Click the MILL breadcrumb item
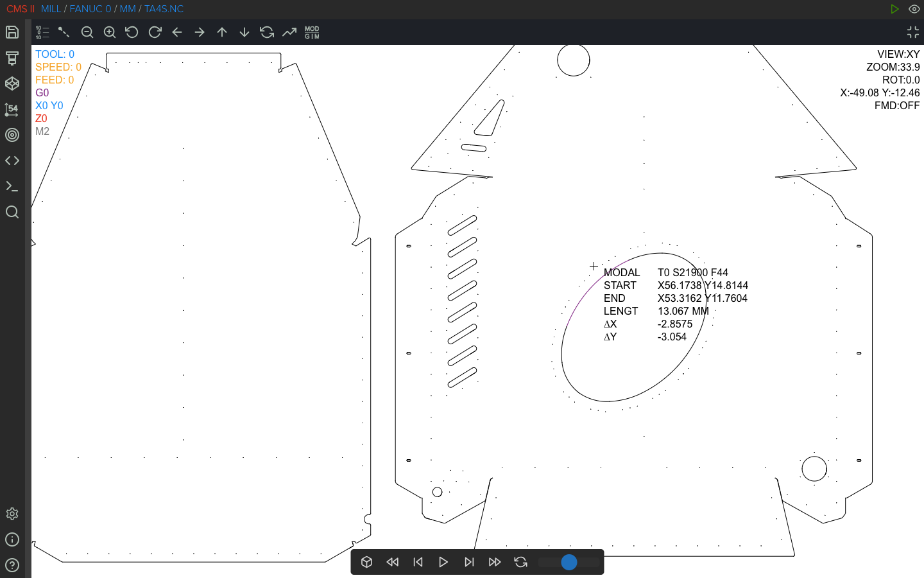 click(51, 9)
